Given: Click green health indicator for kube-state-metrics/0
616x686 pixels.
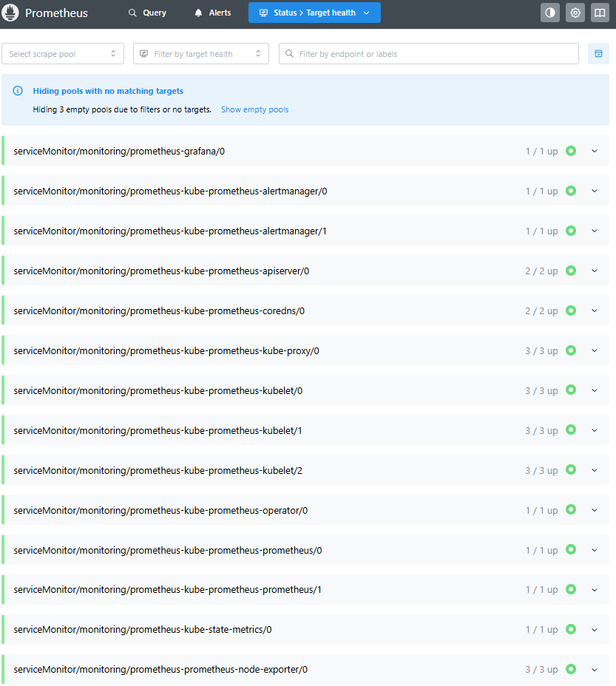Looking at the screenshot, I should point(570,629).
